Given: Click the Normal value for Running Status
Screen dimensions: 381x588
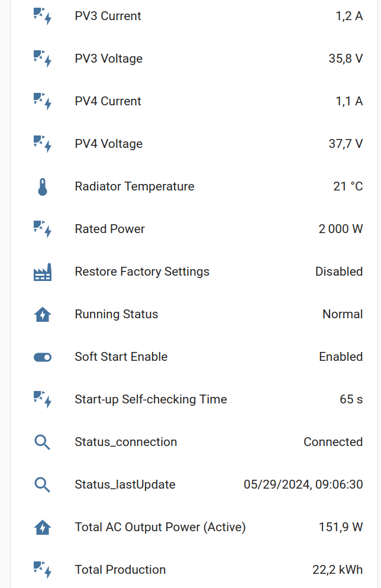Looking at the screenshot, I should pyautogui.click(x=343, y=314).
